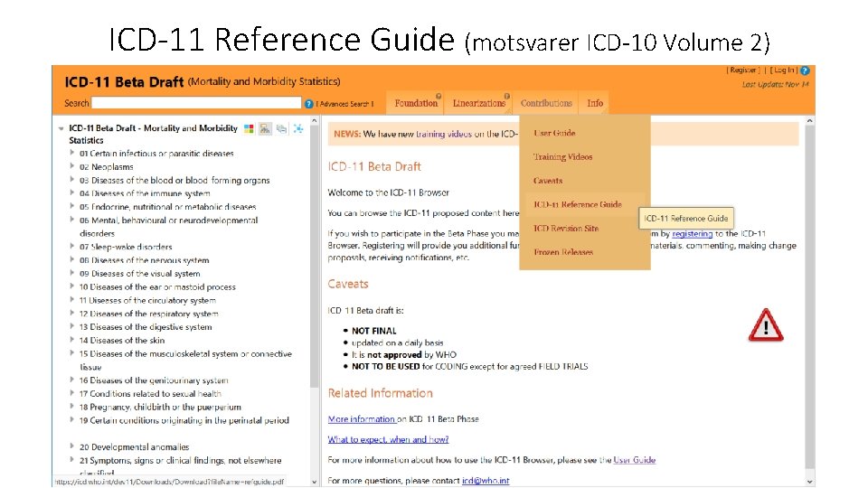Click the tree panel vertical scrollbar
Image resolution: width=868 pixels, height=488 pixels.
point(314,255)
